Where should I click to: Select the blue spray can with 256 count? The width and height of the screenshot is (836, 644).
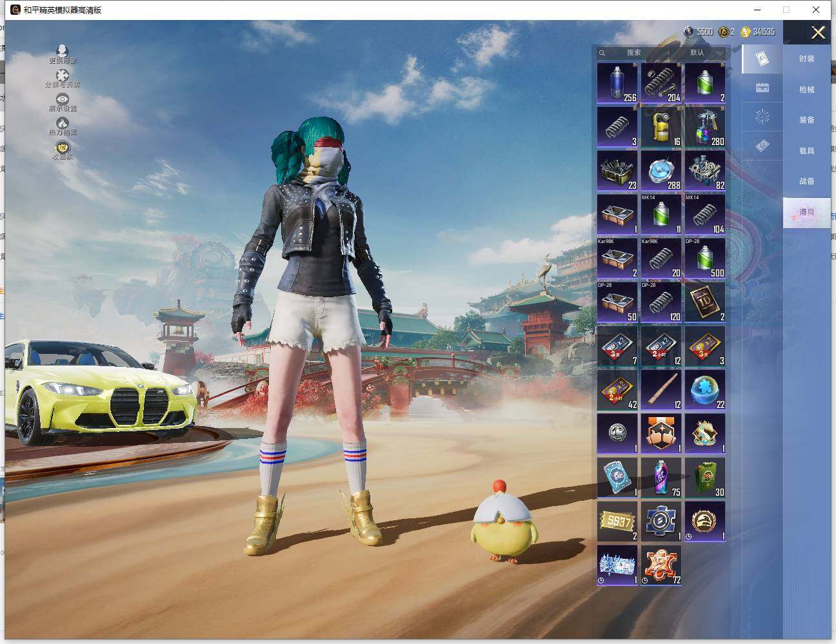tap(617, 83)
